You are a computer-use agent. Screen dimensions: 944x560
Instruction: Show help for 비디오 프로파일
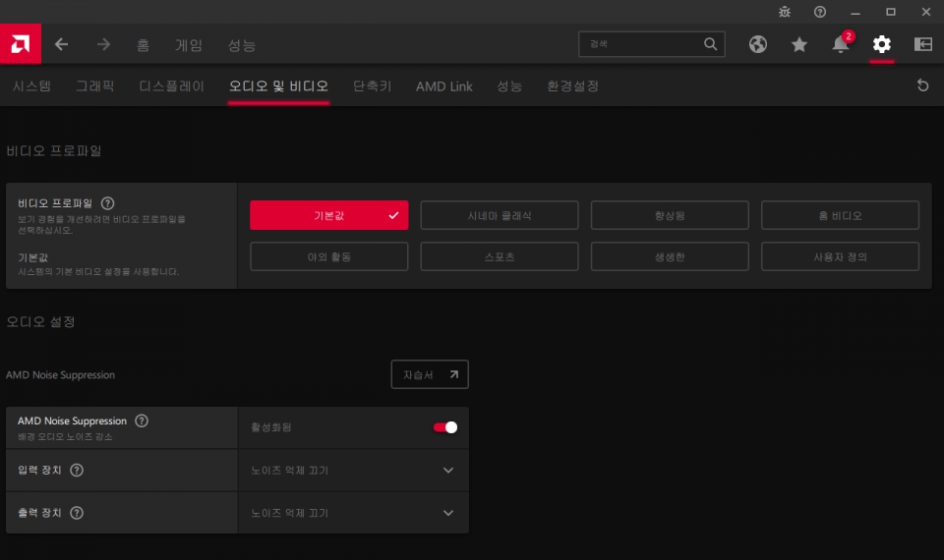tap(108, 203)
